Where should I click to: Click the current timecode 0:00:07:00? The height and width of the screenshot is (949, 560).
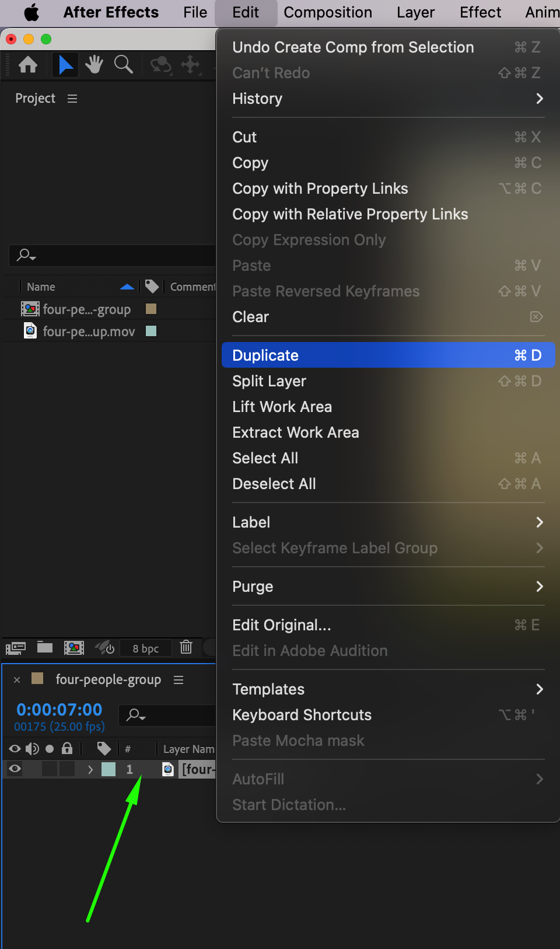pos(60,710)
